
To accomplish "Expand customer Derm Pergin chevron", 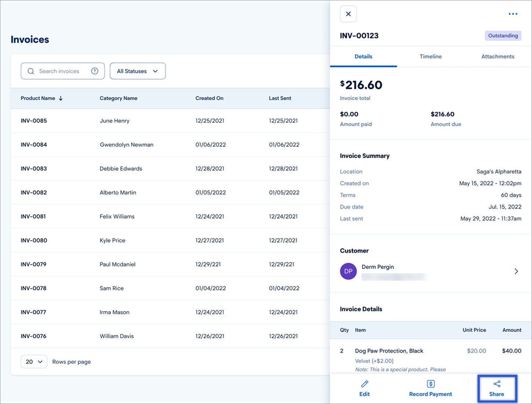I will coord(516,271).
